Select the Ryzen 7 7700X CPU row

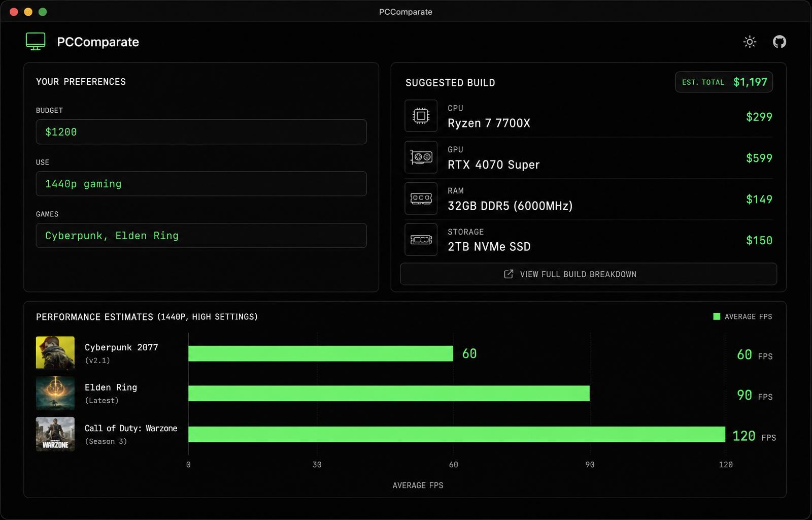coord(588,116)
